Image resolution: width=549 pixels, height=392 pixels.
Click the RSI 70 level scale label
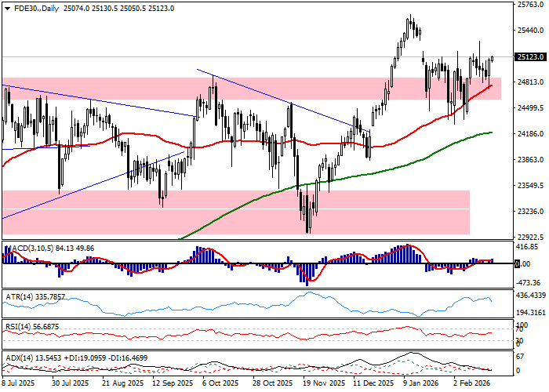(x=518, y=329)
